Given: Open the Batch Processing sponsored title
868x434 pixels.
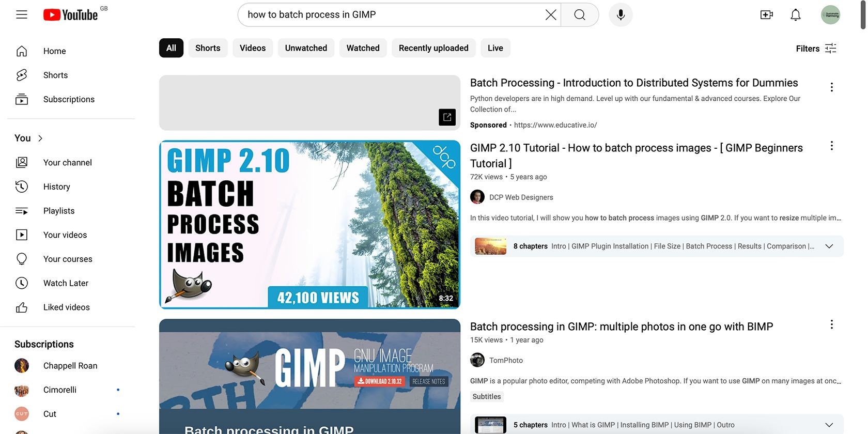Looking at the screenshot, I should tap(634, 83).
